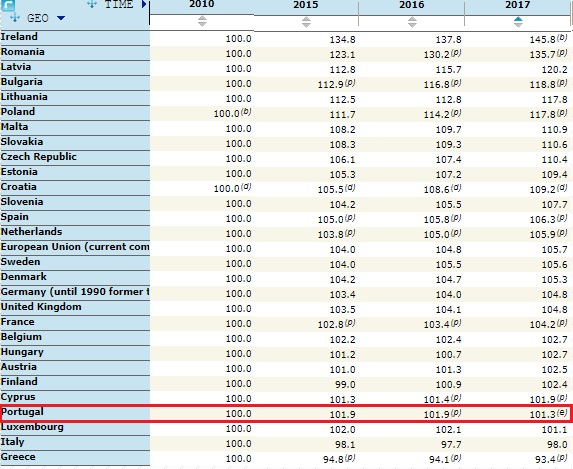This screenshot has height=469, width=573.
Task: Click the move icon beside GEO
Action: [x=15, y=17]
